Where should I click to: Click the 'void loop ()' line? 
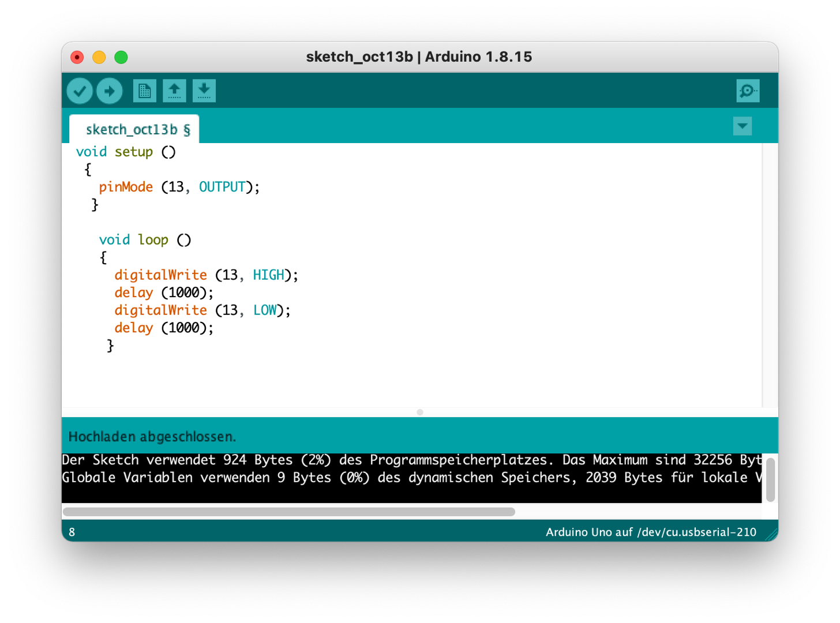(145, 240)
